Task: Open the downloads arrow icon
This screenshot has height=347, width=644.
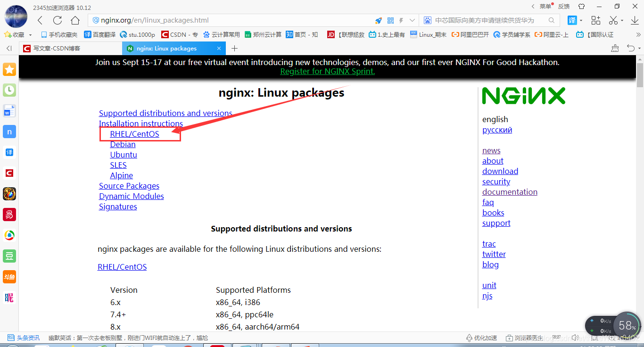Action: click(635, 20)
